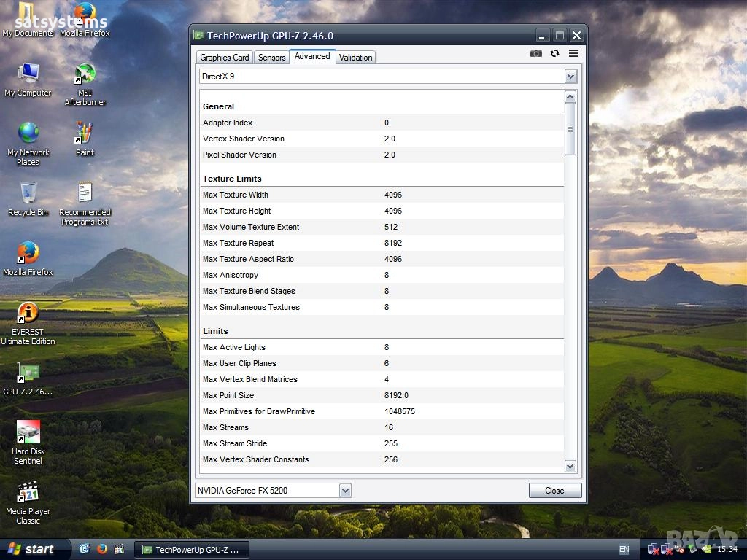Open the GPU-Z hamburger menu
This screenshot has width=747, height=560.
[x=574, y=53]
